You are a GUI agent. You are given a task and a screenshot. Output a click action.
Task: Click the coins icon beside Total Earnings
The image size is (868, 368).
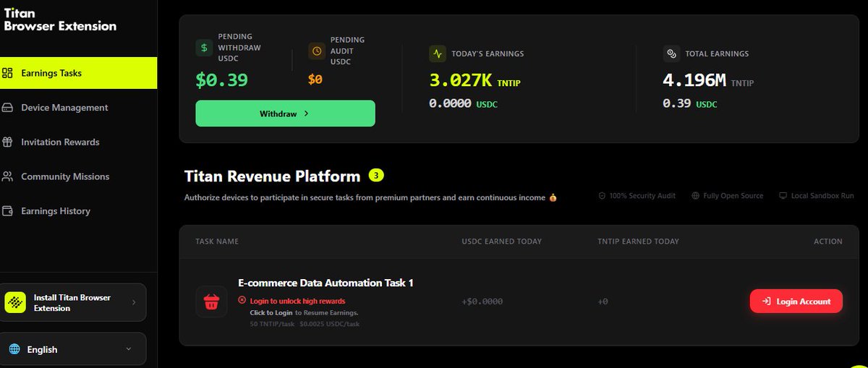pos(671,54)
